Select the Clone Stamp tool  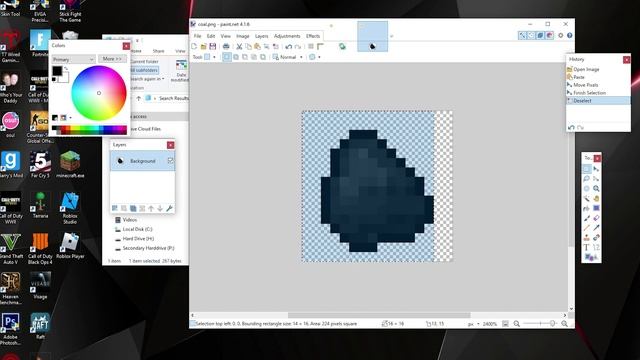point(587,238)
